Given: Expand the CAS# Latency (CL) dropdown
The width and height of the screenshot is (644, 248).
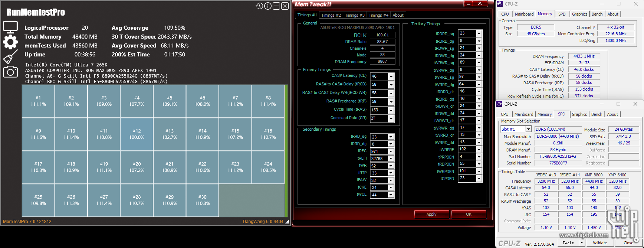Looking at the screenshot, I should pos(391,76).
